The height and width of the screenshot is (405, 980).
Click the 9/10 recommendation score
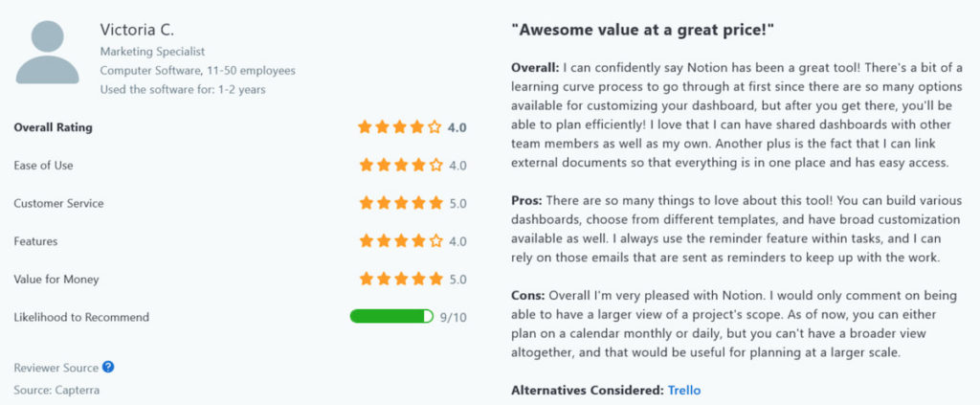pyautogui.click(x=454, y=317)
